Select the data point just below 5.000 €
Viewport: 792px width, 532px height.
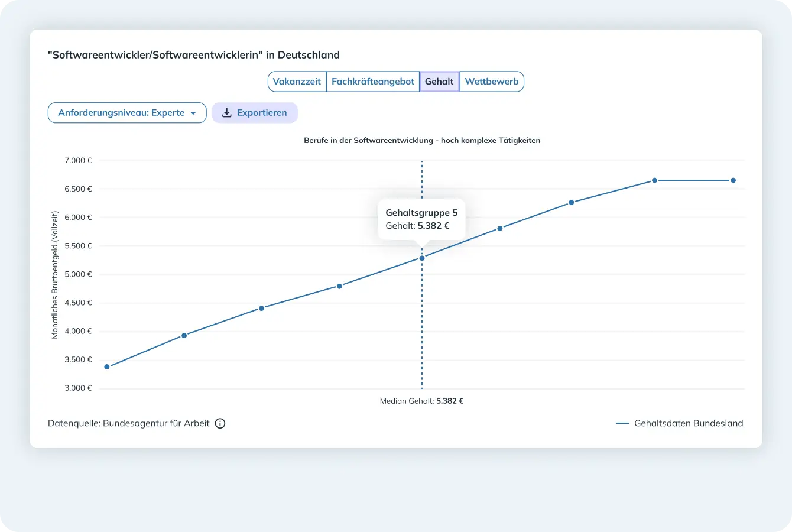tap(339, 286)
